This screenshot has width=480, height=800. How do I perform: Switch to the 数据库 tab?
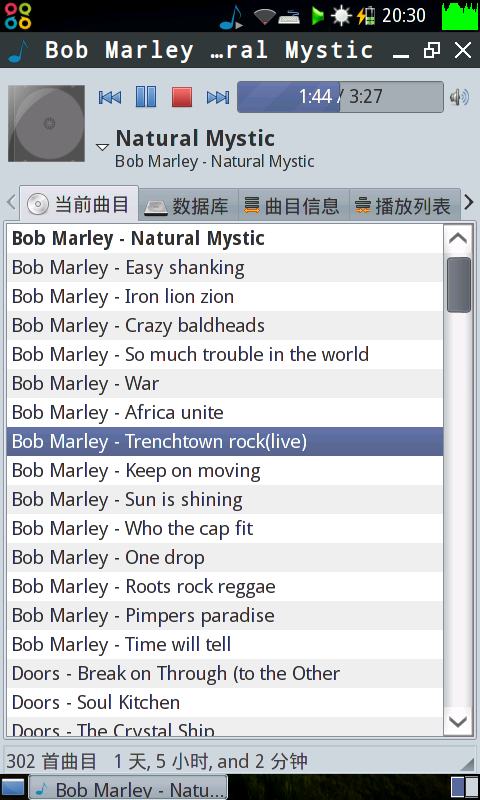188,206
